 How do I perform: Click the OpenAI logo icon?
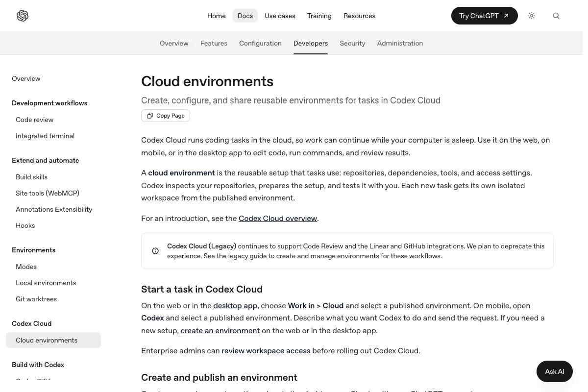tap(23, 16)
